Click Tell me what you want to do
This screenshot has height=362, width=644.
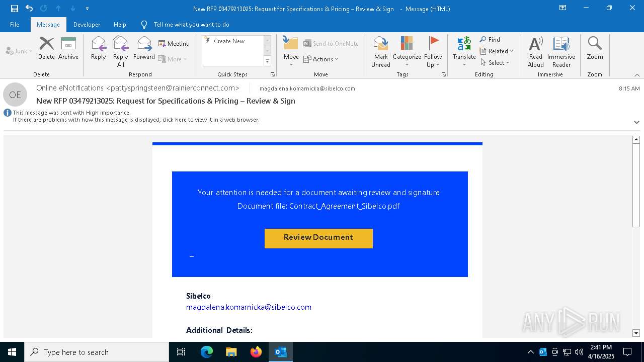click(191, 25)
